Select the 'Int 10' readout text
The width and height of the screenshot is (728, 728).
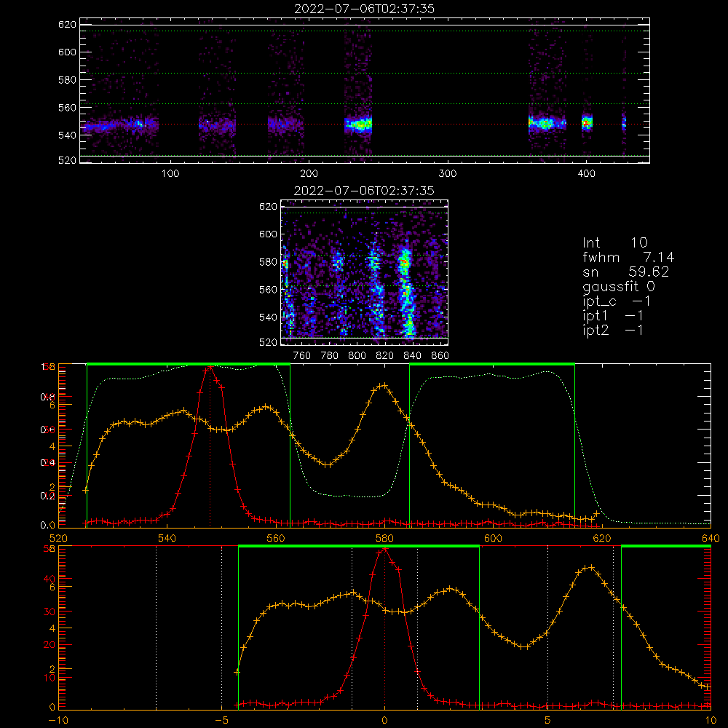[614, 242]
